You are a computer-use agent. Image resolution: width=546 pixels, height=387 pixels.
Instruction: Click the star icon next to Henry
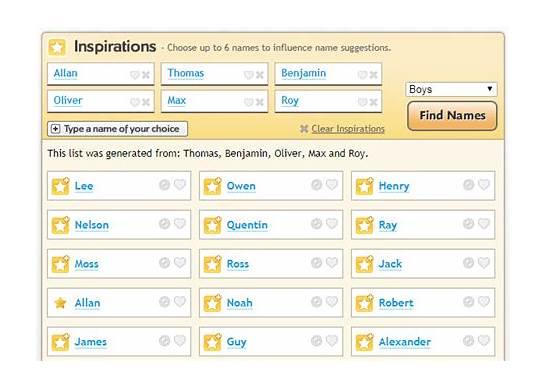click(x=364, y=186)
